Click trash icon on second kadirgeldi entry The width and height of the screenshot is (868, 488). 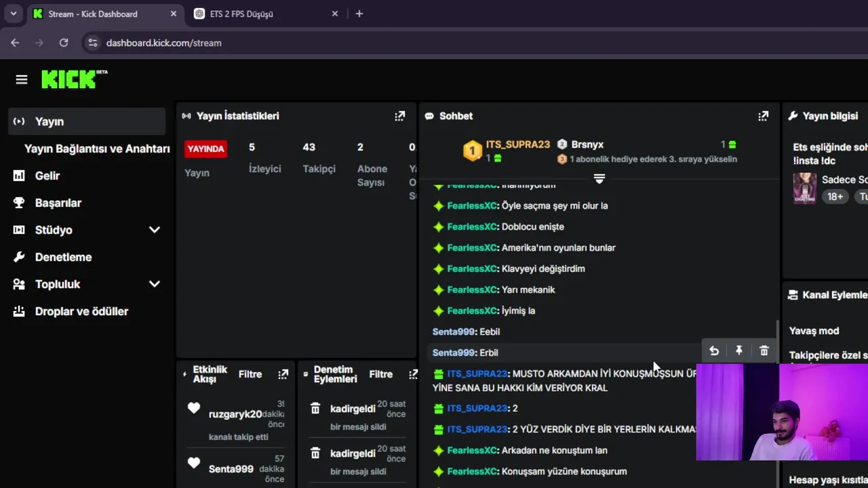click(x=315, y=453)
